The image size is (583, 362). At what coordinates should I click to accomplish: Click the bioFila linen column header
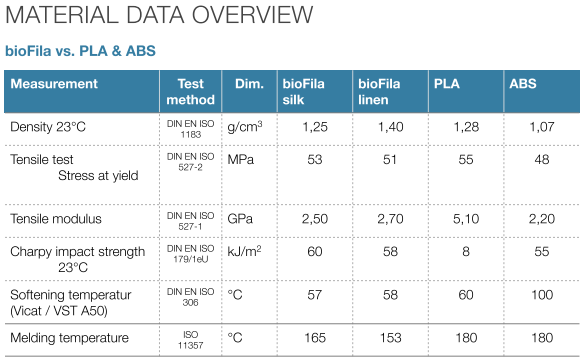pos(379,92)
